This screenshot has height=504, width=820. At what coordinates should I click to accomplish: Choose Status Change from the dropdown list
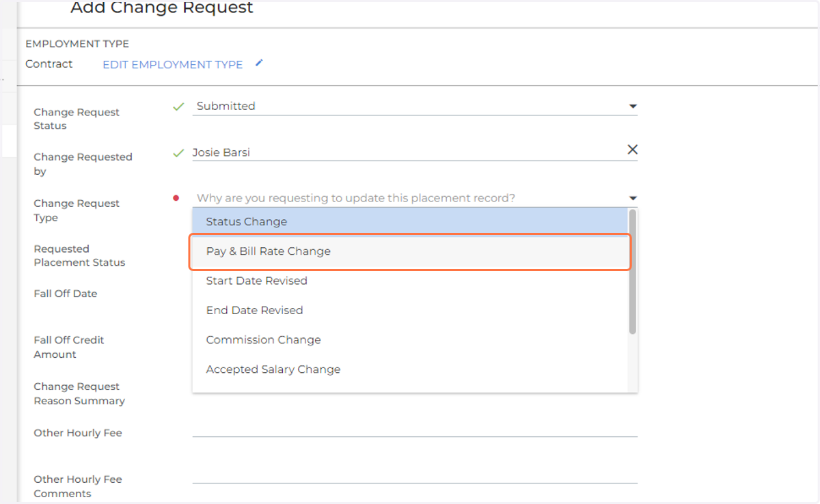409,222
